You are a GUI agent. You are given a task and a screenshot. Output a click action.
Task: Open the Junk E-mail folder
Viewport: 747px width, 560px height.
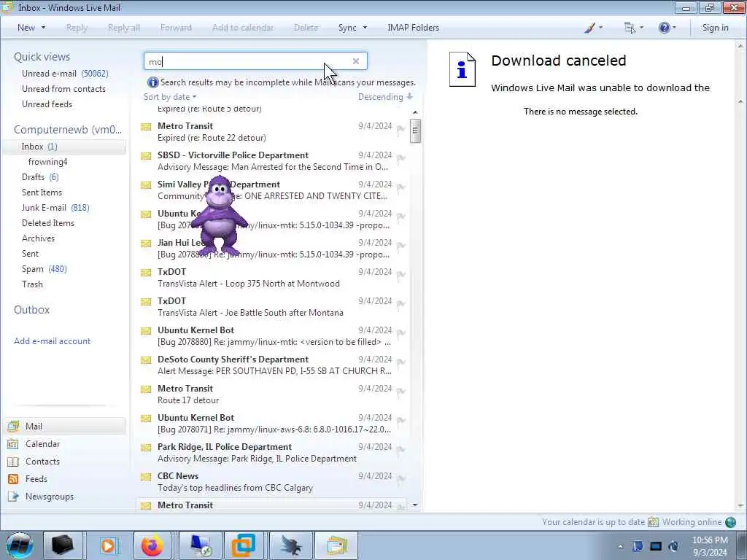55,208
